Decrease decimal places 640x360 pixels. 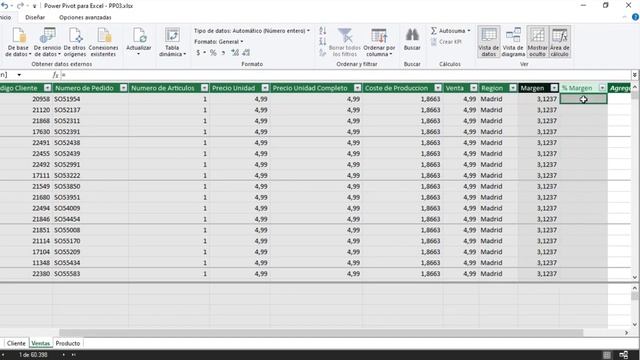[x=246, y=53]
